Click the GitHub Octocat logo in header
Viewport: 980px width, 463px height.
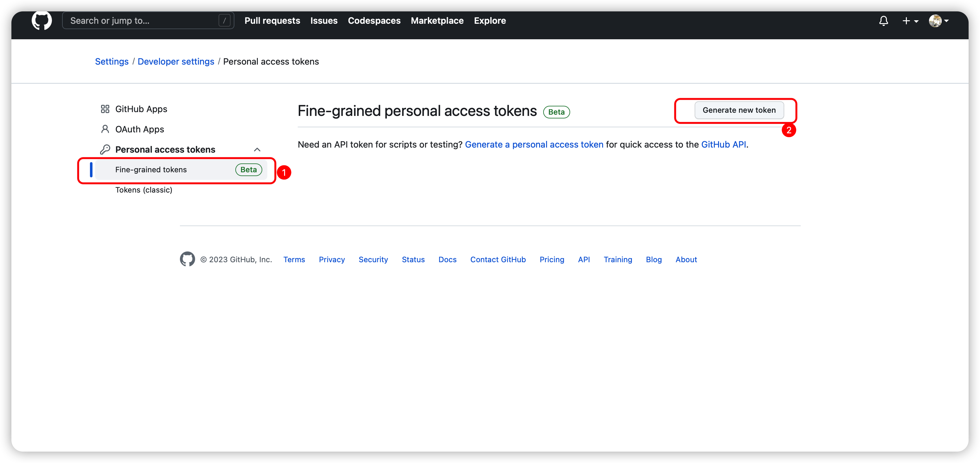[x=41, y=21]
